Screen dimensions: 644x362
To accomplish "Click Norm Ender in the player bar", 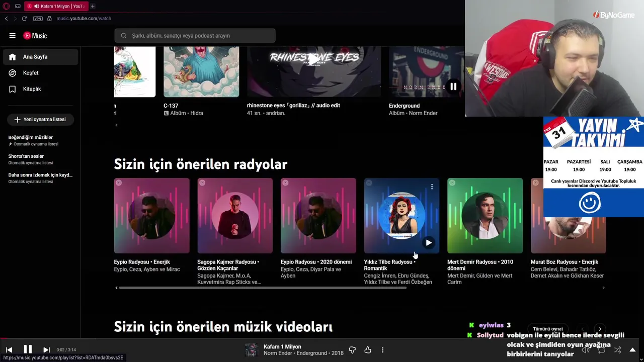I will click(278, 353).
